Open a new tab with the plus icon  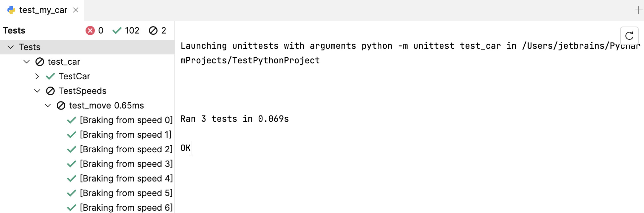tap(638, 10)
